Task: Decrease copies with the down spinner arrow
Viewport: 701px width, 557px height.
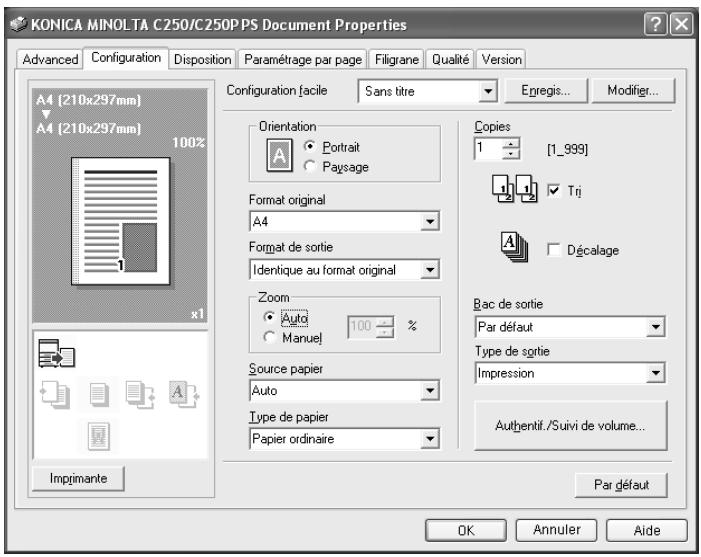Action: point(511,153)
